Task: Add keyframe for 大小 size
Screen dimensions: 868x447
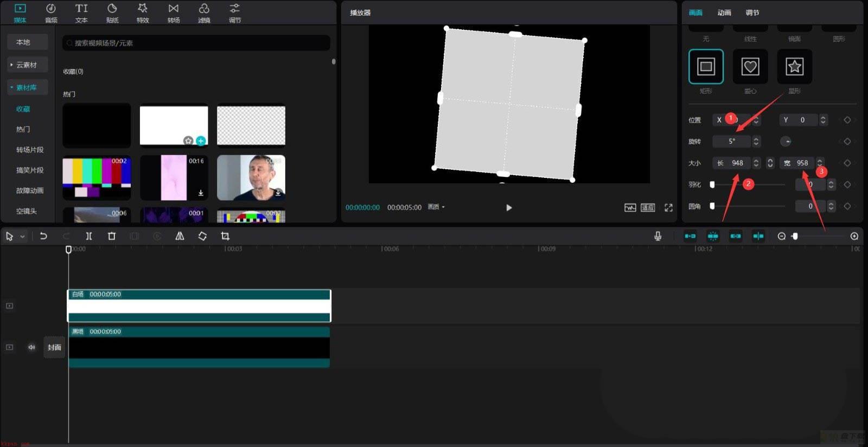Action: click(847, 163)
